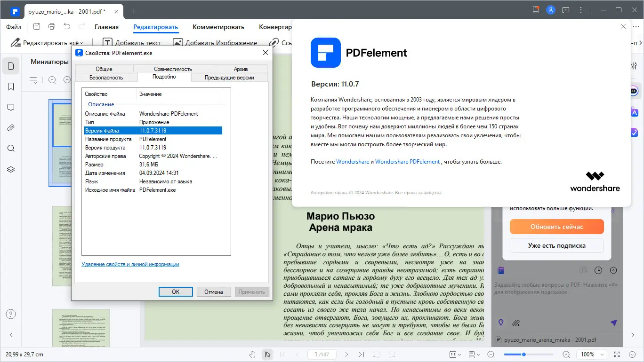The height and width of the screenshot is (362, 644).
Task: Select the Hand tool in the status bar
Action: 252,354
